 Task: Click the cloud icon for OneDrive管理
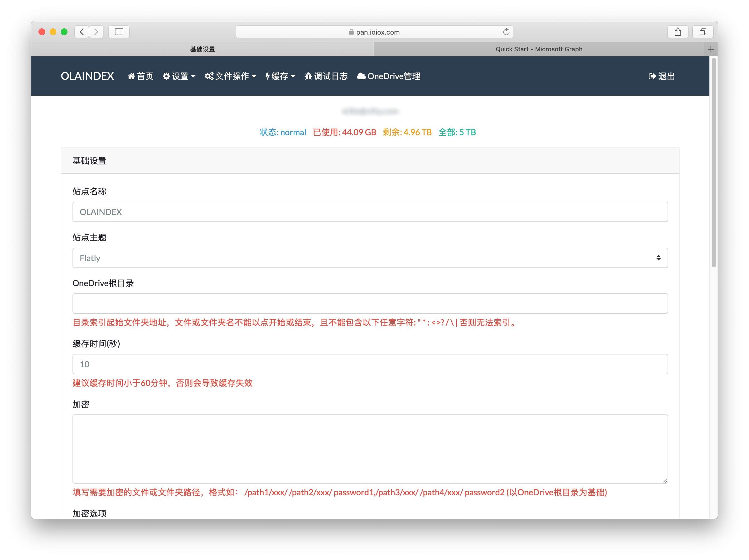pos(361,76)
